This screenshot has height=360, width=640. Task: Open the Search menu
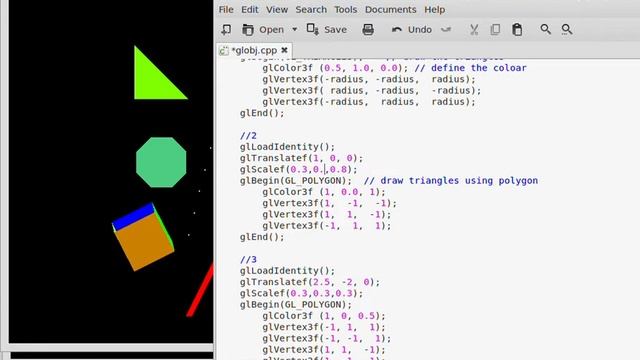(x=311, y=9)
